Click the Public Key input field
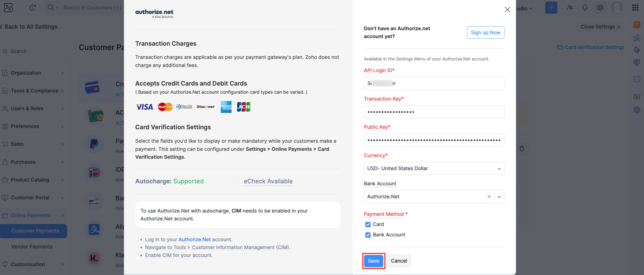 click(434, 140)
